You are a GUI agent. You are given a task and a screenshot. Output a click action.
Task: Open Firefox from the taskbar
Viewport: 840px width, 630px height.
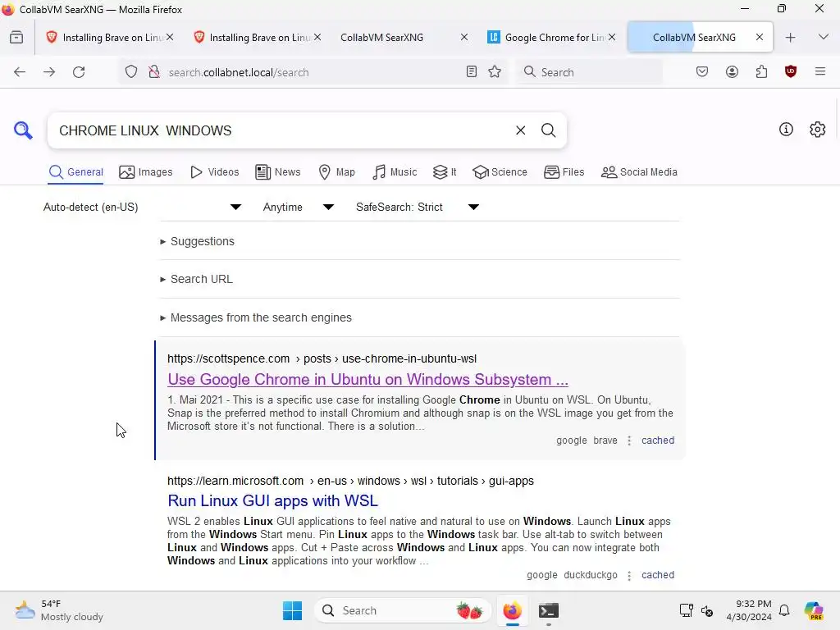(x=512, y=610)
